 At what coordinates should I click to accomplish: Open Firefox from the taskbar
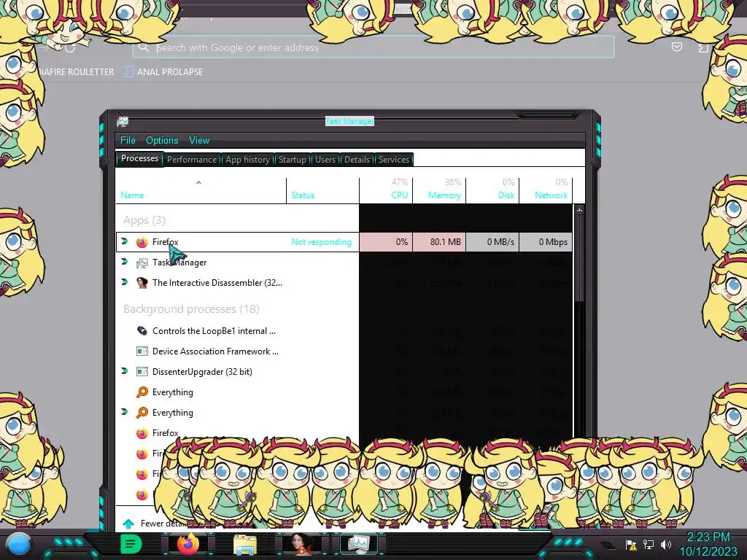[x=187, y=544]
